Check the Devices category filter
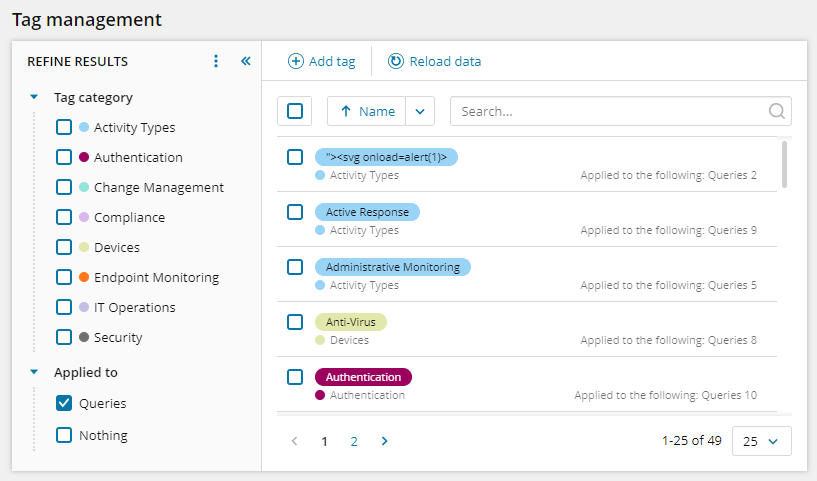Viewport: 817px width, 481px height. pyautogui.click(x=64, y=247)
